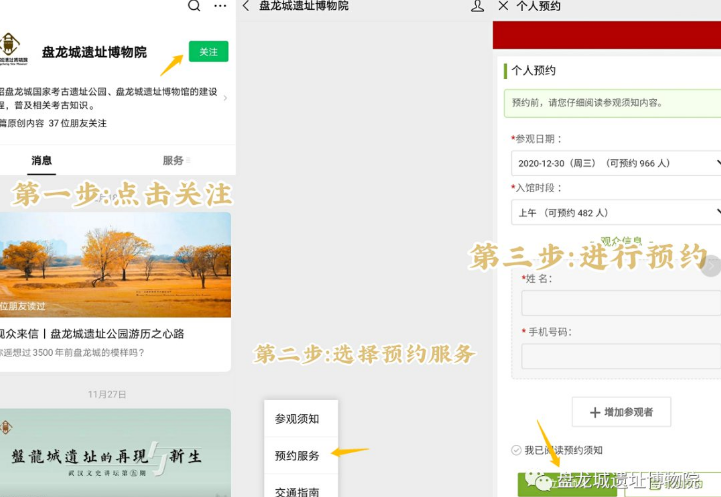The width and height of the screenshot is (721, 497).
Task: Tap the search magnifier icon
Action: (x=194, y=6)
